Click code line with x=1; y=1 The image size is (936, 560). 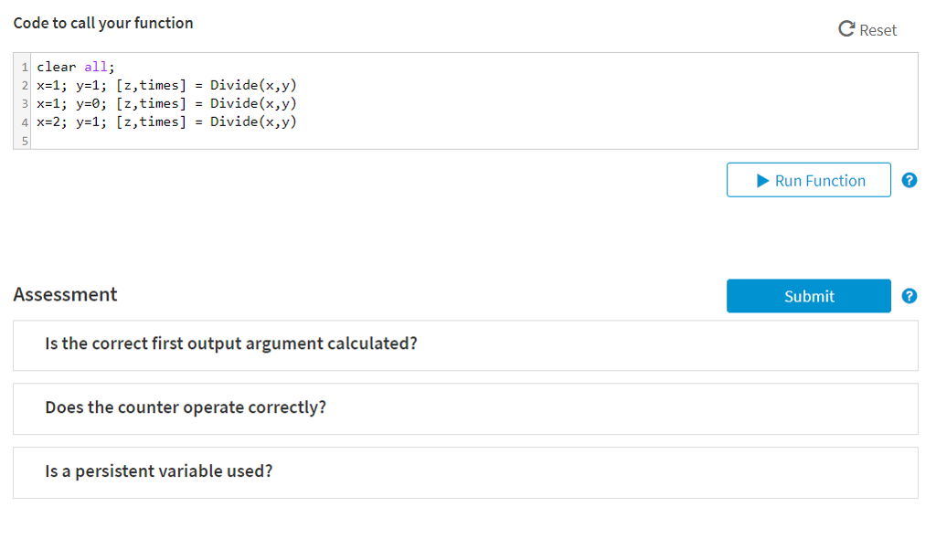166,85
